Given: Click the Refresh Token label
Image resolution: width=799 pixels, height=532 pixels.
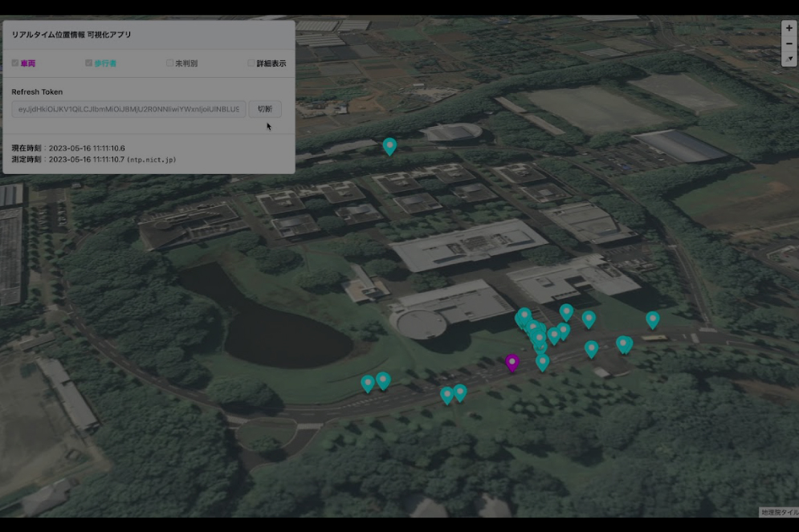Looking at the screenshot, I should pyautogui.click(x=37, y=91).
